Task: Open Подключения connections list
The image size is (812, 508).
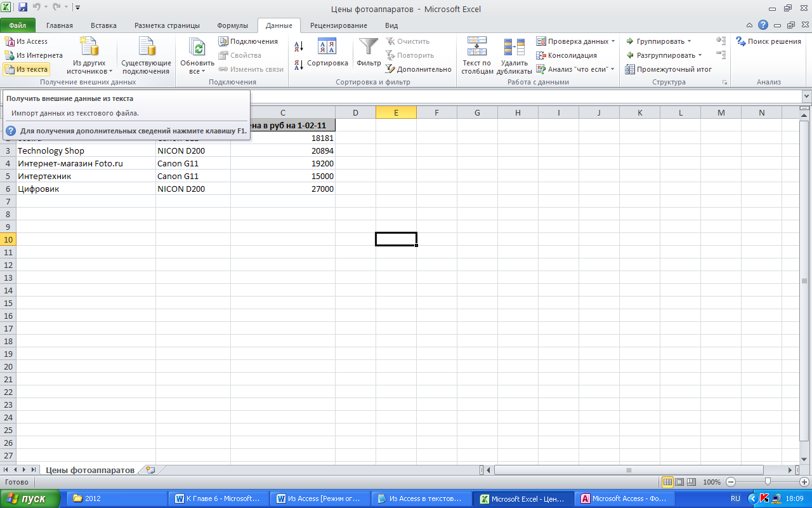Action: (248, 41)
